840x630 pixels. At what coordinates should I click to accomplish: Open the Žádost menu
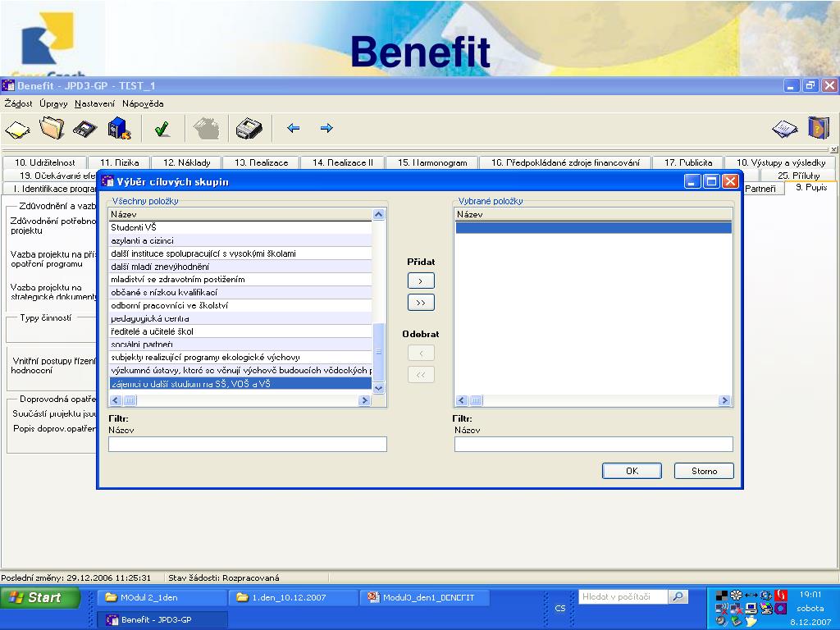point(18,103)
